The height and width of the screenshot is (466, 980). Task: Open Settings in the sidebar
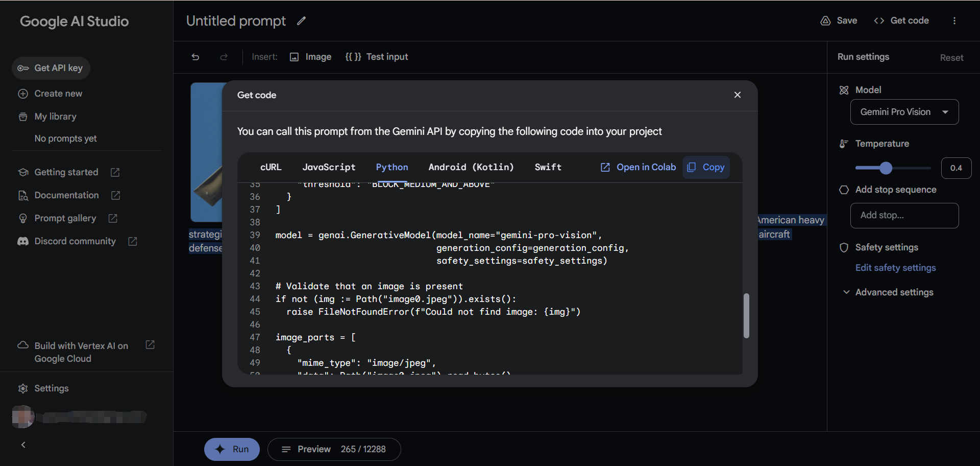(x=43, y=388)
